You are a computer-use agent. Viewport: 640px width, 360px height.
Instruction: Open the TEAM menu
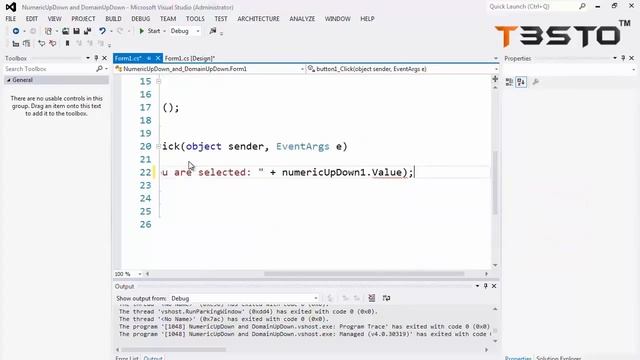coord(168,19)
